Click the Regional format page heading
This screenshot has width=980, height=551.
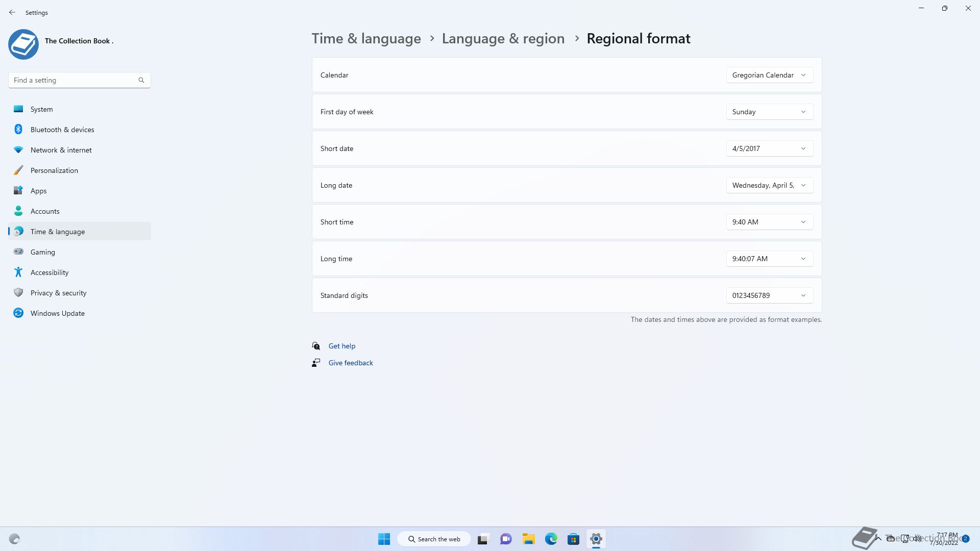click(x=638, y=39)
